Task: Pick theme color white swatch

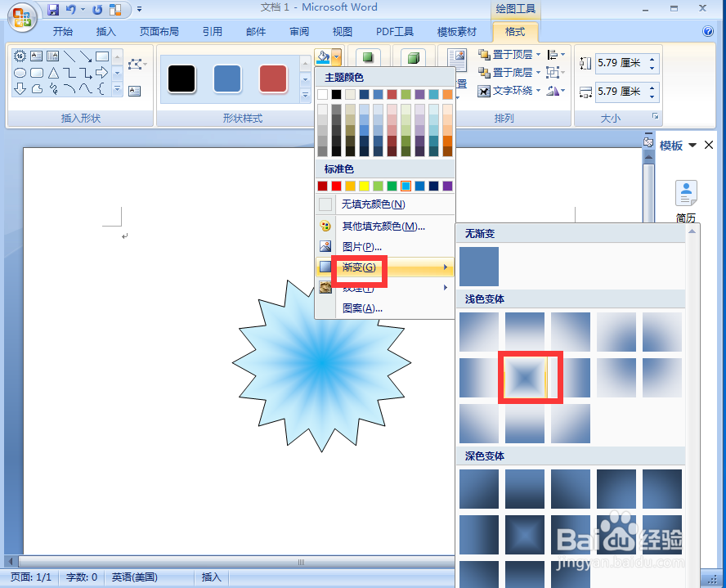Action: tap(323, 94)
